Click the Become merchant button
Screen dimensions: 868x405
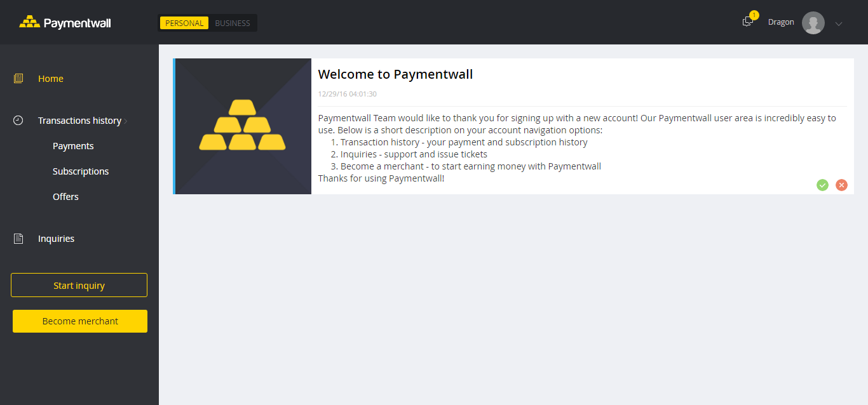[80, 321]
